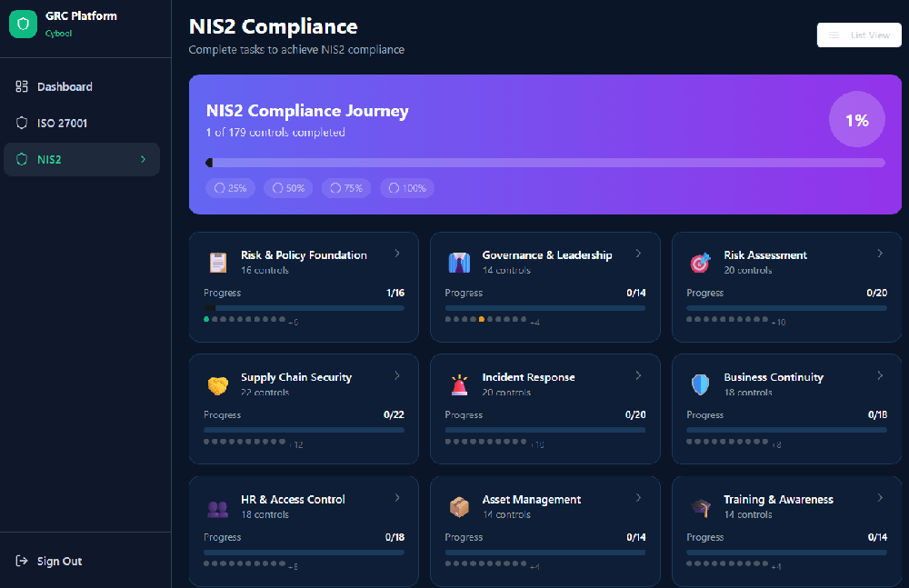
Task: Click the +10 overflow label in Risk Assessment
Action: click(x=779, y=323)
